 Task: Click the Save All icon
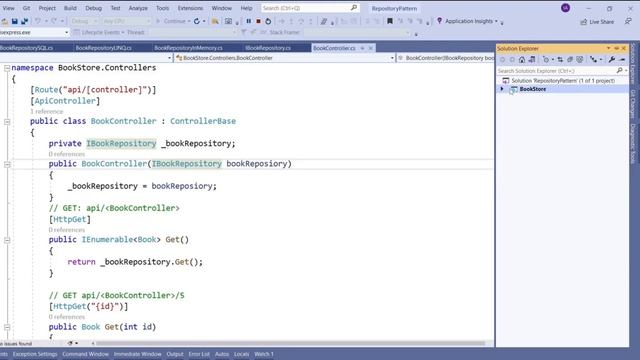pos(24,21)
